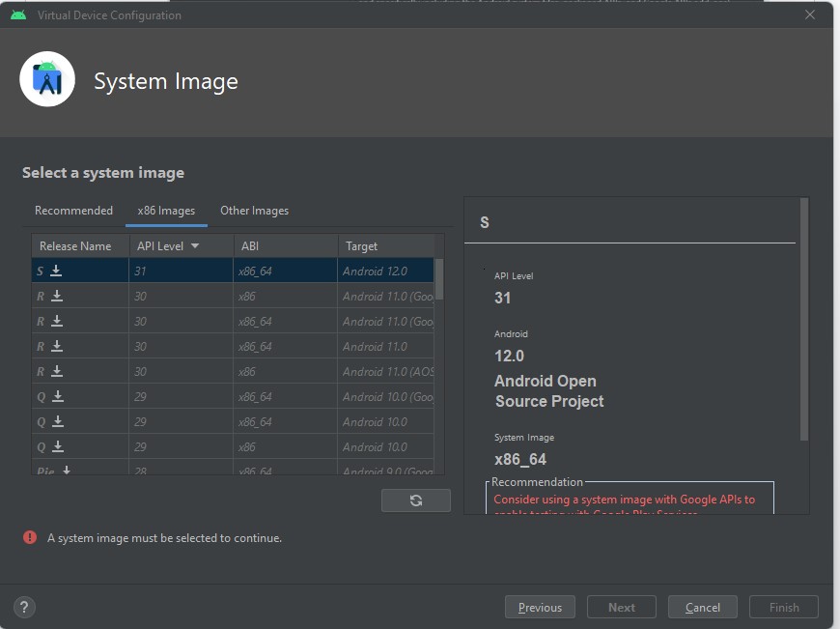
Task: Go back with the Previous button
Action: click(x=540, y=607)
